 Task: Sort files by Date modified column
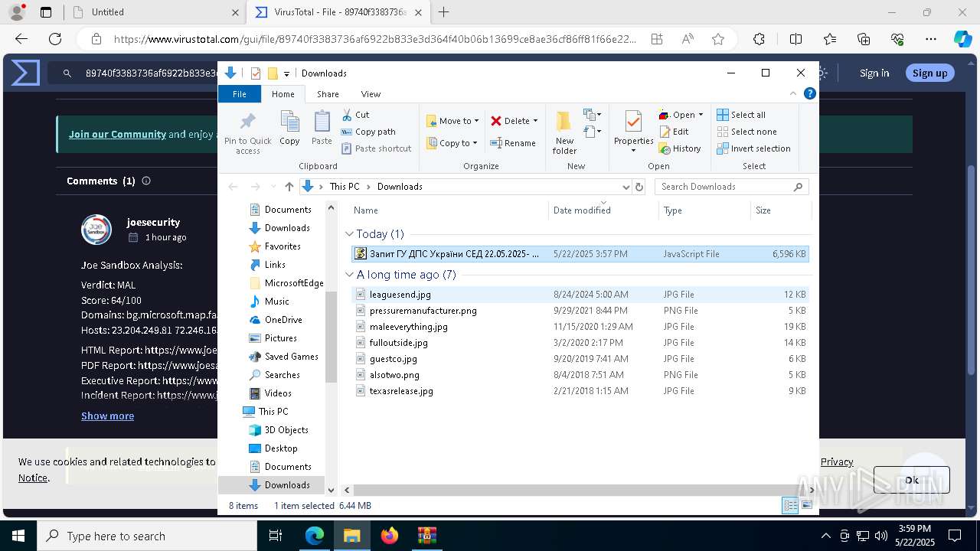[x=582, y=210]
